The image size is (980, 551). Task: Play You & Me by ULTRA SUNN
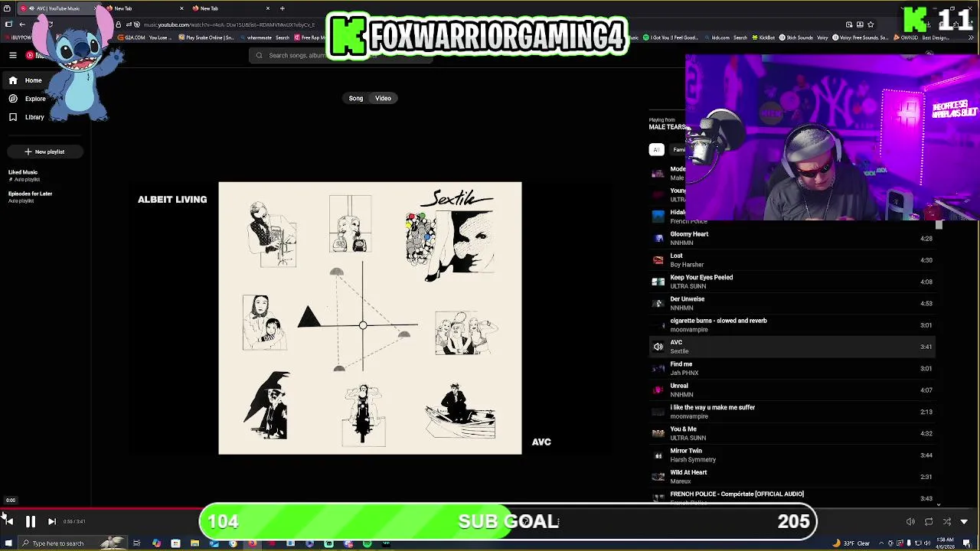(792, 433)
